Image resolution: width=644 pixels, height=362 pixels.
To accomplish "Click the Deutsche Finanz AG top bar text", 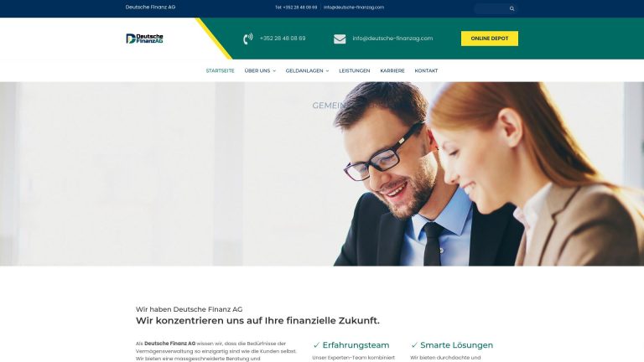I will tap(150, 7).
